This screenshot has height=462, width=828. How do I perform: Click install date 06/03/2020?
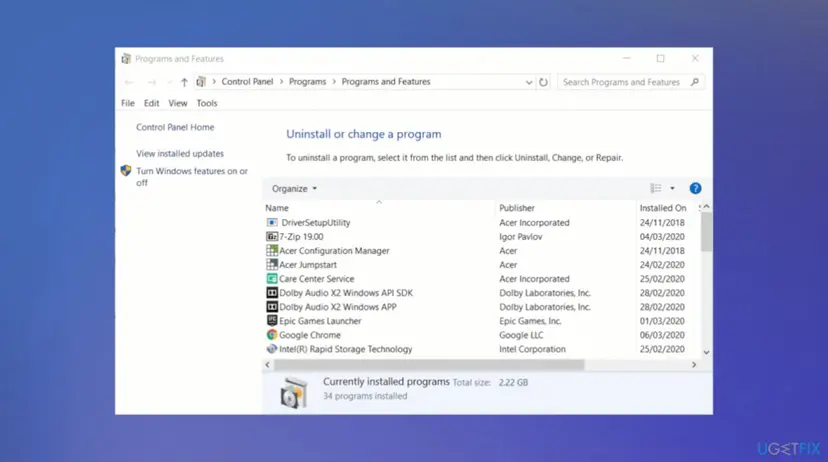coord(662,335)
